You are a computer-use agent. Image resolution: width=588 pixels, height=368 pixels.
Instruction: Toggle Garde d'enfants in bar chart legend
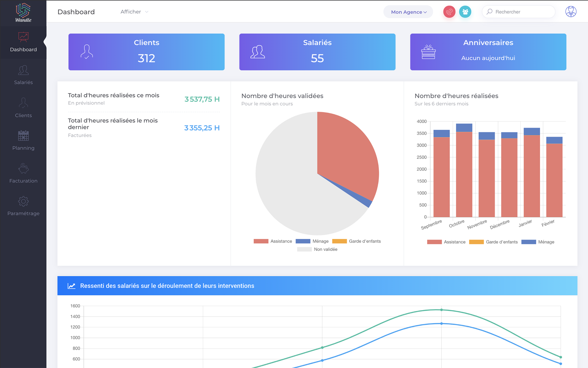493,242
